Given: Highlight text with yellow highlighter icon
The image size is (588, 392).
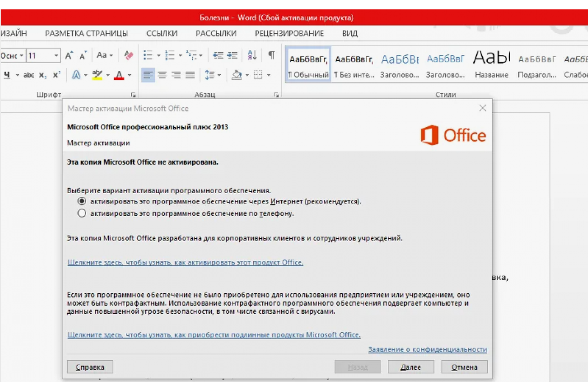Looking at the screenshot, I should [97, 74].
